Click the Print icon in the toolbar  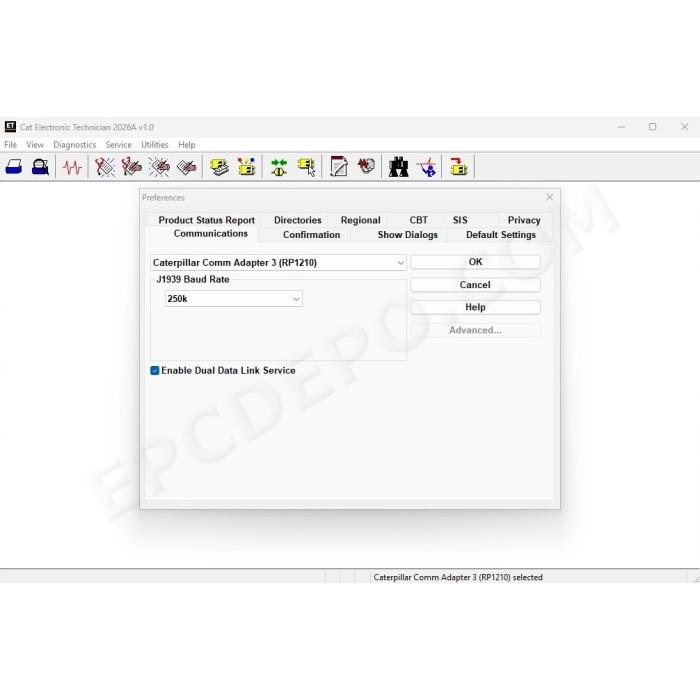pyautogui.click(x=14, y=167)
